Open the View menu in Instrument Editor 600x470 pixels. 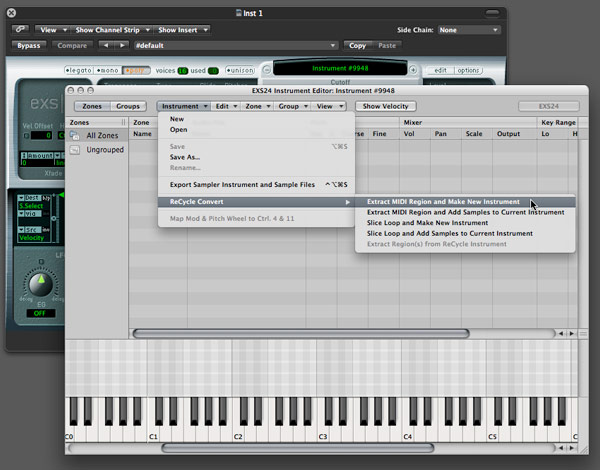pos(329,106)
